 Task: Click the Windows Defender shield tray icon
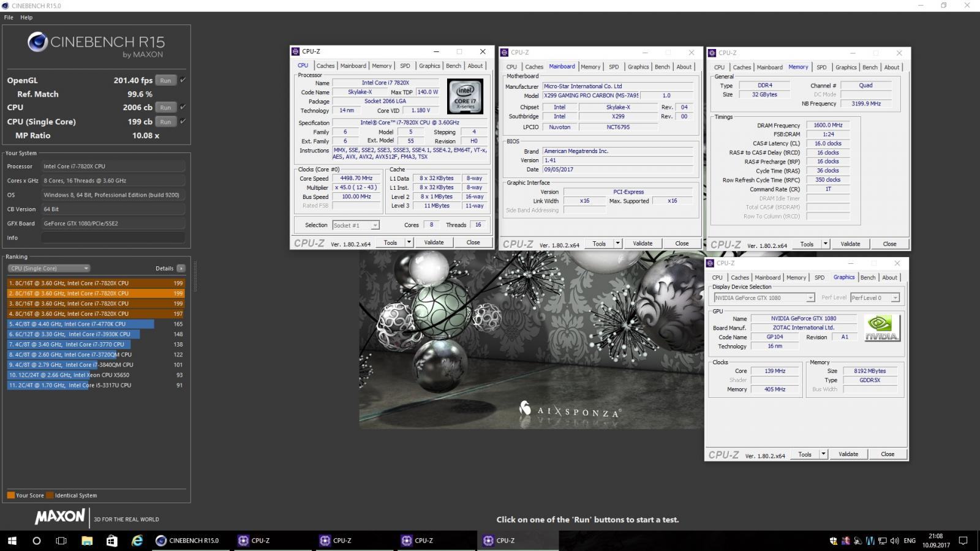pyautogui.click(x=834, y=541)
